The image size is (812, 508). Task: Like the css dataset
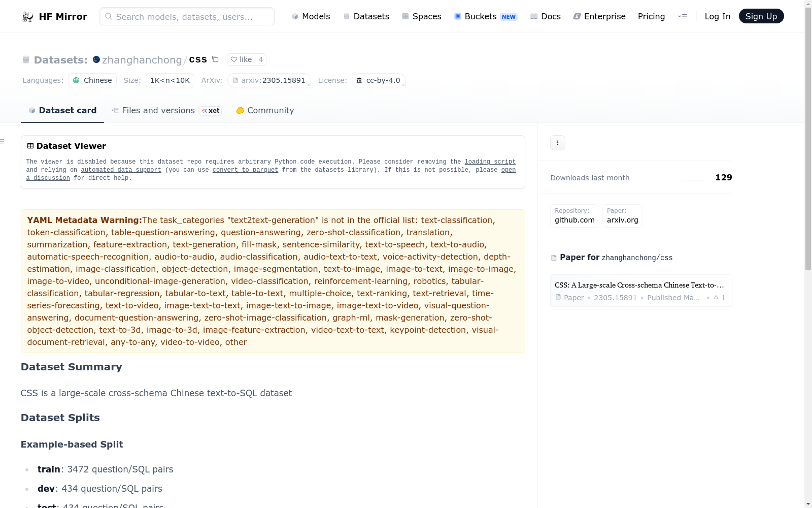[x=241, y=59]
